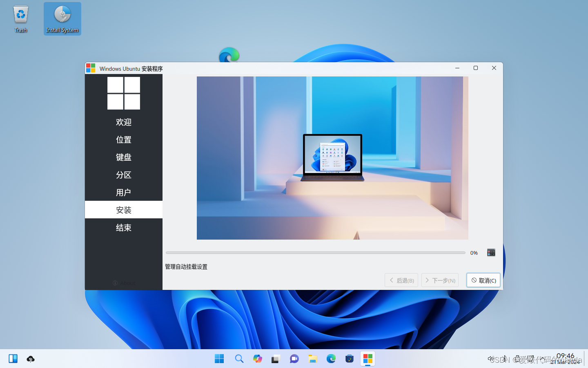
Task: Close the installer window
Action: [494, 68]
